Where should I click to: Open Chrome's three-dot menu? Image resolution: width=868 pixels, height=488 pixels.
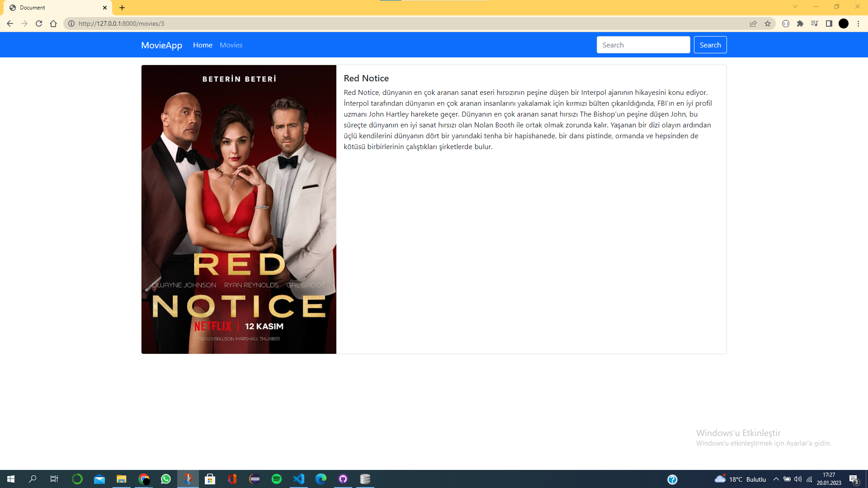pyautogui.click(x=858, y=23)
